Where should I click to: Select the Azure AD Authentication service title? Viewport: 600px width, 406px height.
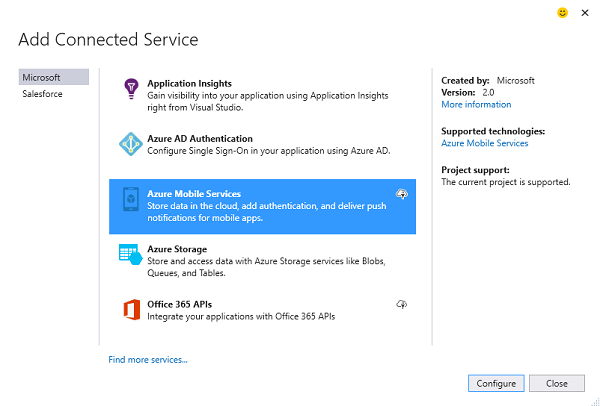click(200, 139)
